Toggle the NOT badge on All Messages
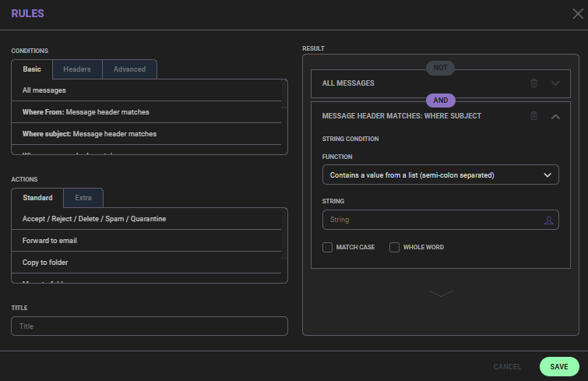588x381 pixels. point(440,68)
